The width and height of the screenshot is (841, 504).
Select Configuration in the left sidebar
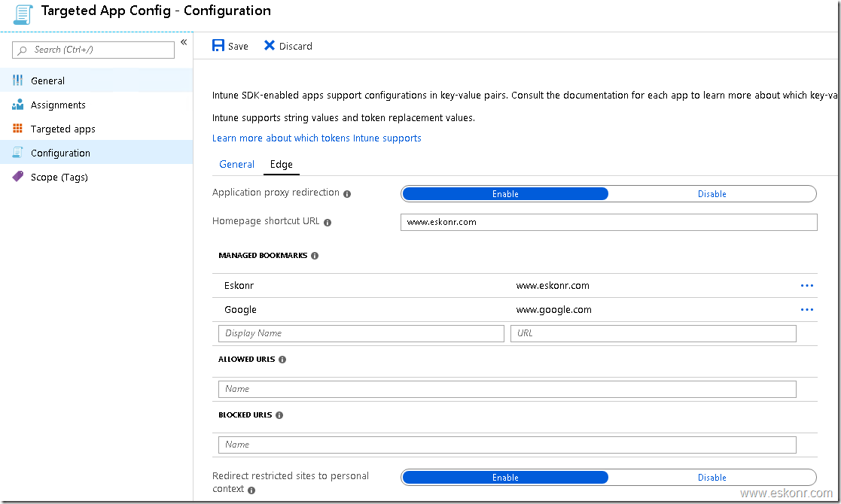[61, 153]
